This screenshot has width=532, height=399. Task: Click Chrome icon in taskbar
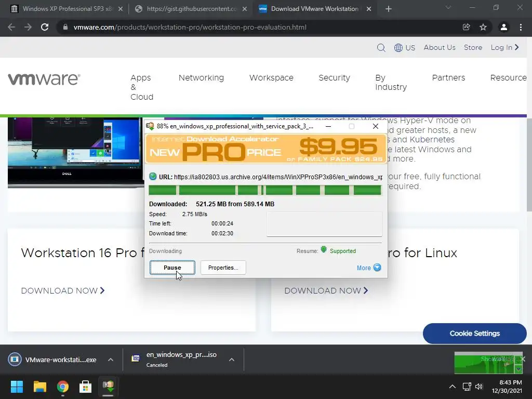[x=63, y=387]
